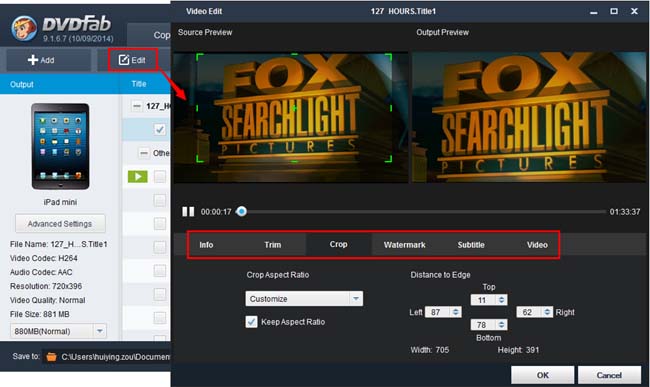
Task: Click the Add button in DVDFab toolbar
Action: (x=48, y=60)
